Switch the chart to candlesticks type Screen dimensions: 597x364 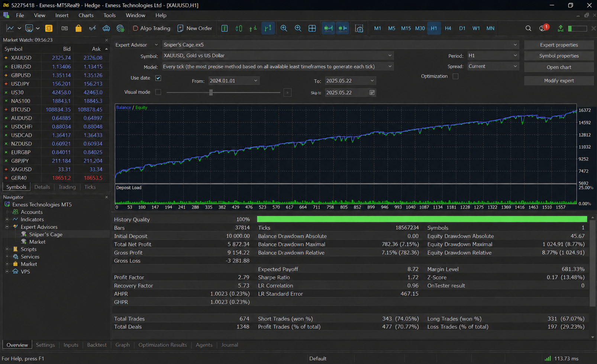239,28
